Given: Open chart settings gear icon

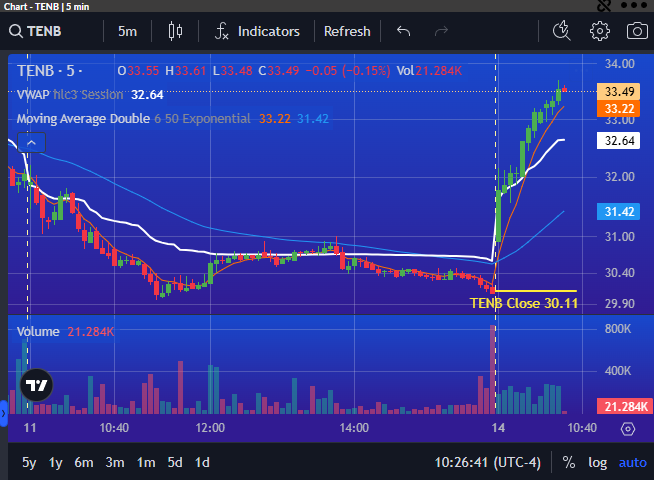Looking at the screenshot, I should click(x=600, y=31).
